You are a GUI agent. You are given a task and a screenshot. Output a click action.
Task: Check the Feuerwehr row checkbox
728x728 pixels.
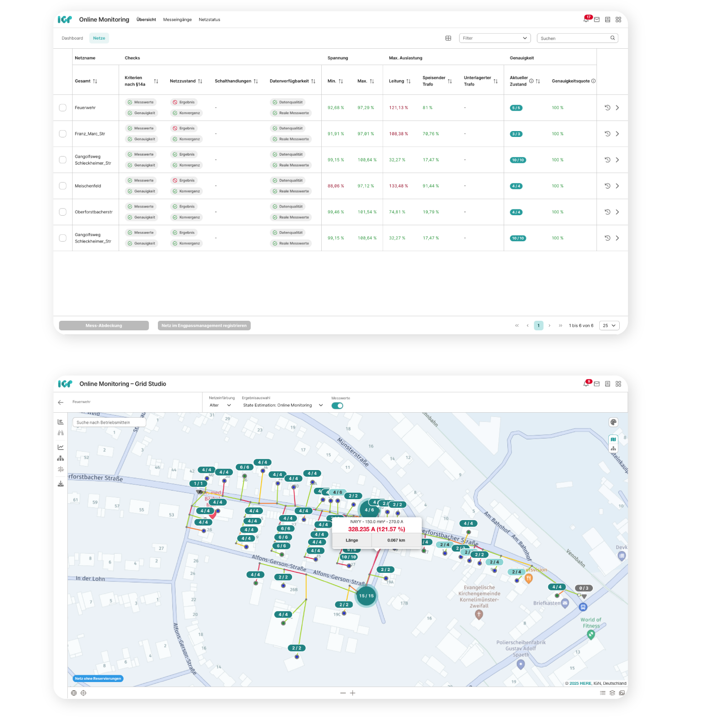click(63, 108)
